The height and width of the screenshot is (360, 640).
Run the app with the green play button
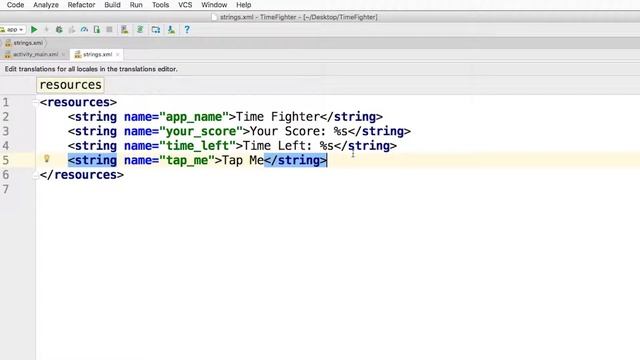tap(34, 29)
